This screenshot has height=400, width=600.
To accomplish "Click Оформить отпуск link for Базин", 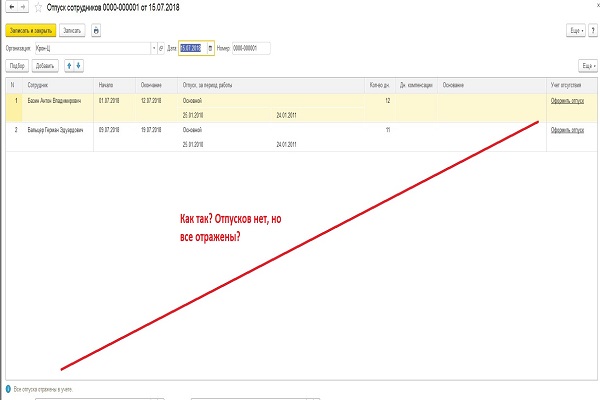I will [567, 102].
